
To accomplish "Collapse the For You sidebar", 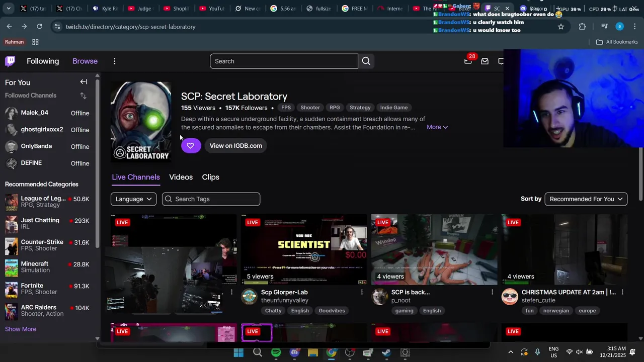I will (84, 82).
